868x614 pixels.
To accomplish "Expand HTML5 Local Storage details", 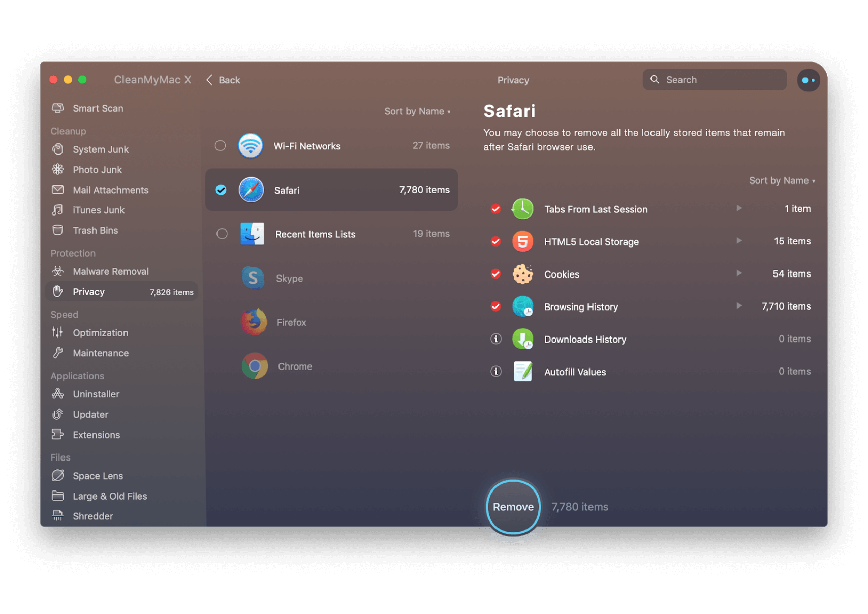I will tap(738, 241).
